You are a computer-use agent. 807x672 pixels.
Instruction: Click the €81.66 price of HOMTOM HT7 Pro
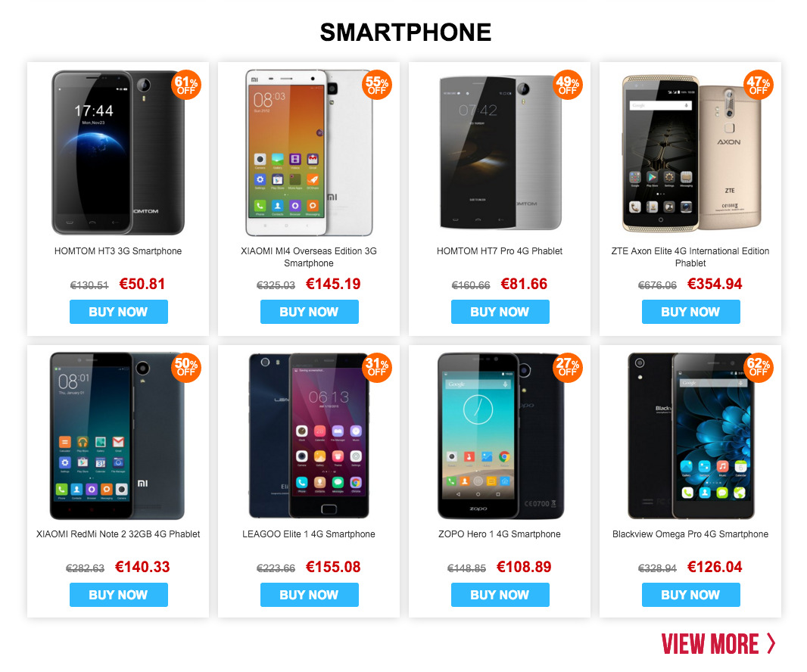point(524,284)
